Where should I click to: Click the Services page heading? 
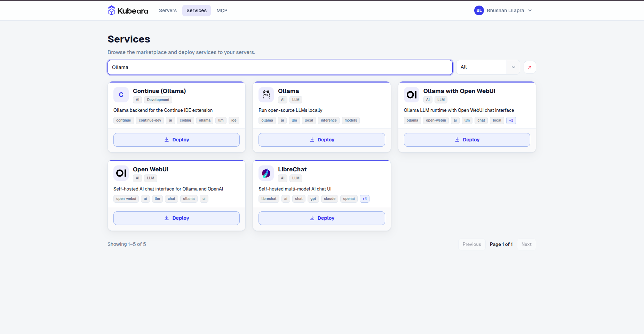[129, 39]
